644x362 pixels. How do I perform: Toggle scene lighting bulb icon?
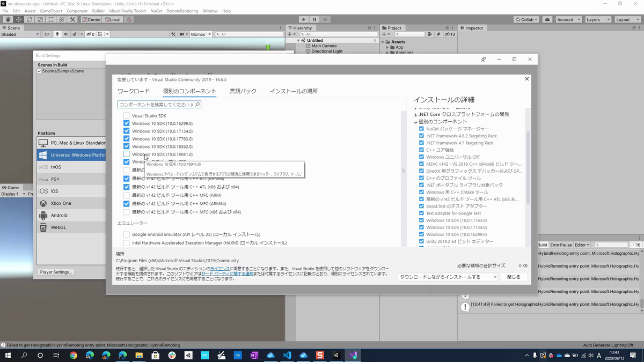[58, 34]
